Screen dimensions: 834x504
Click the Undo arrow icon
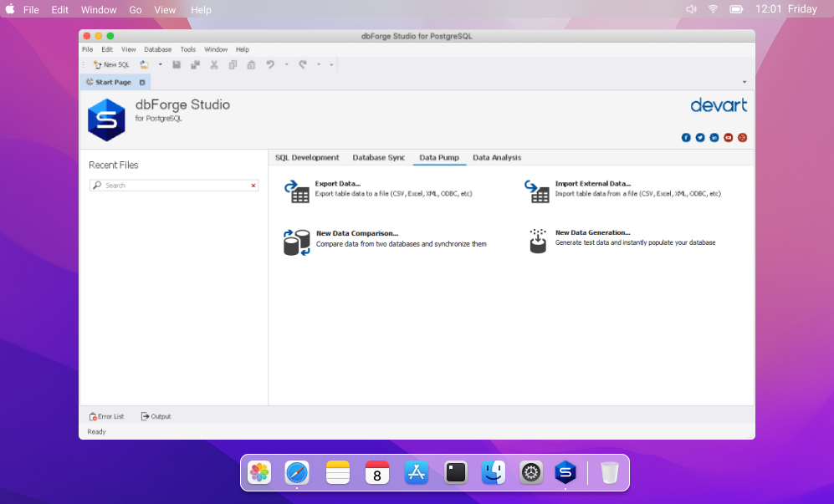tap(270, 65)
